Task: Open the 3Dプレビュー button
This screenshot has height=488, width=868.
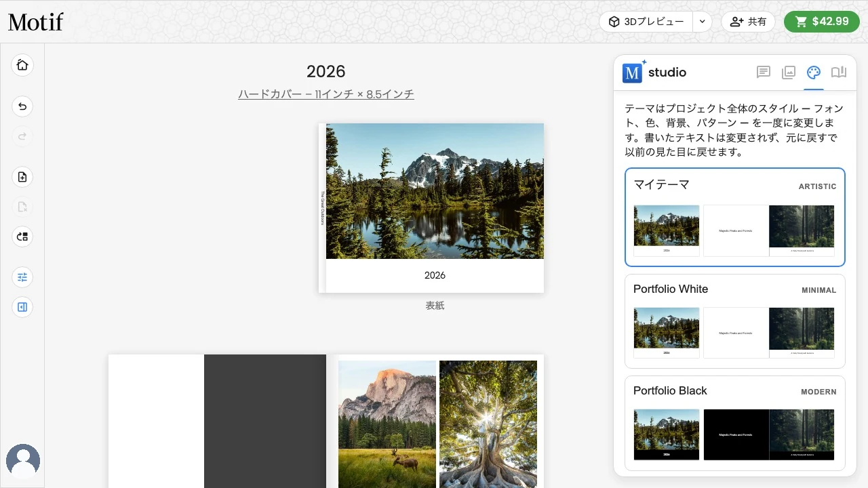Action: click(646, 22)
